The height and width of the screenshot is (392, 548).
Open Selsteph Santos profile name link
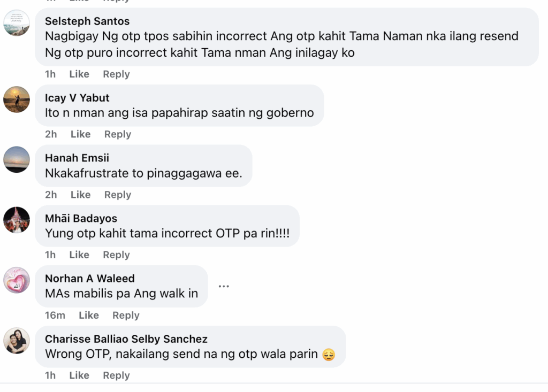(87, 21)
